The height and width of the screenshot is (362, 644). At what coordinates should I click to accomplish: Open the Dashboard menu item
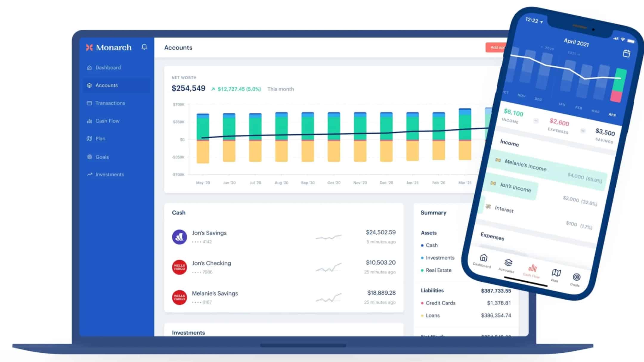117,68
